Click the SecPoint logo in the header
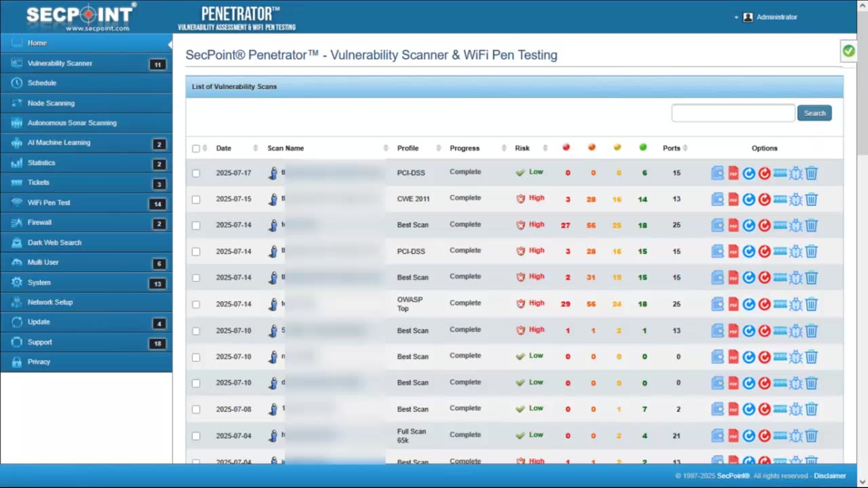The image size is (868, 488). (81, 17)
